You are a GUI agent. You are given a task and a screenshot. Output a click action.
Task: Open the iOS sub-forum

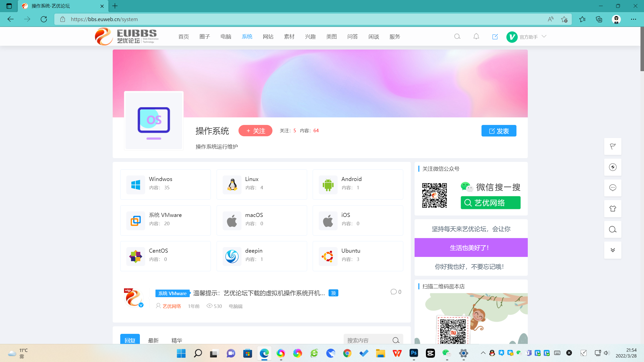click(x=358, y=220)
